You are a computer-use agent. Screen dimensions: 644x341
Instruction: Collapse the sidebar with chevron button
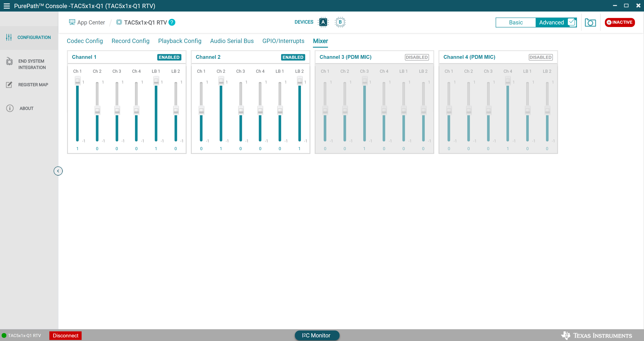pos(58,171)
